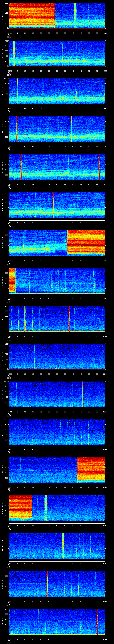Viewport: 114px width, 644px height.
Task: Pick the spectrogram panel starting at 2:16:00
Action: tap(57, 584)
